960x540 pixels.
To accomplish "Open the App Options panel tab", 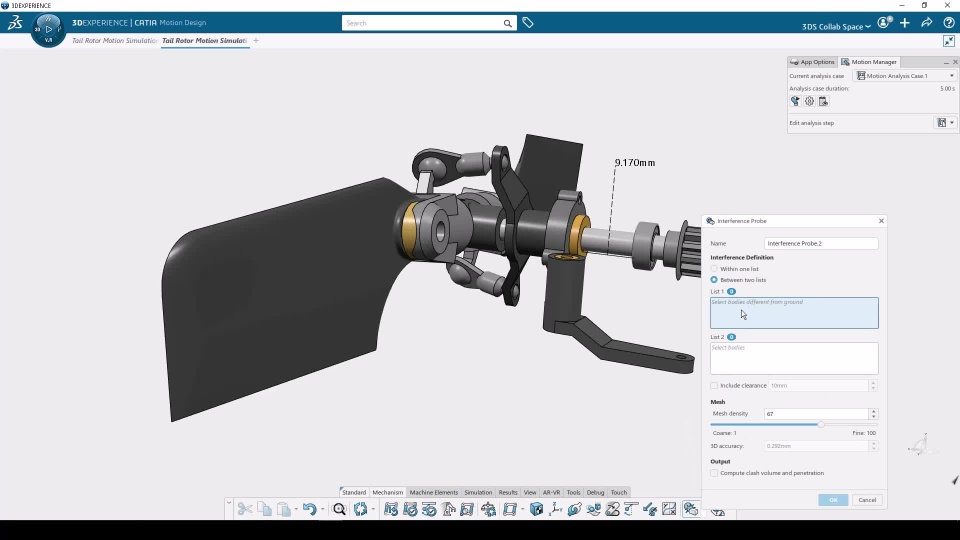I will click(x=812, y=62).
